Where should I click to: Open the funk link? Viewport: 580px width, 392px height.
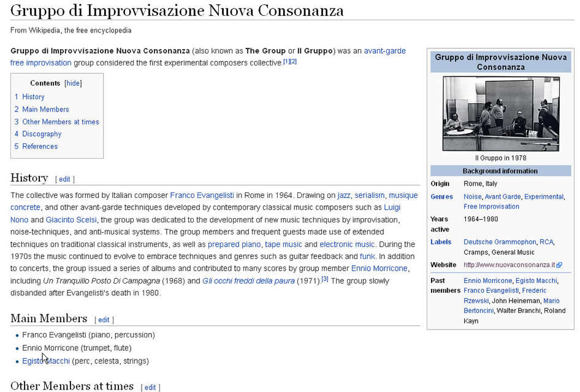click(367, 257)
